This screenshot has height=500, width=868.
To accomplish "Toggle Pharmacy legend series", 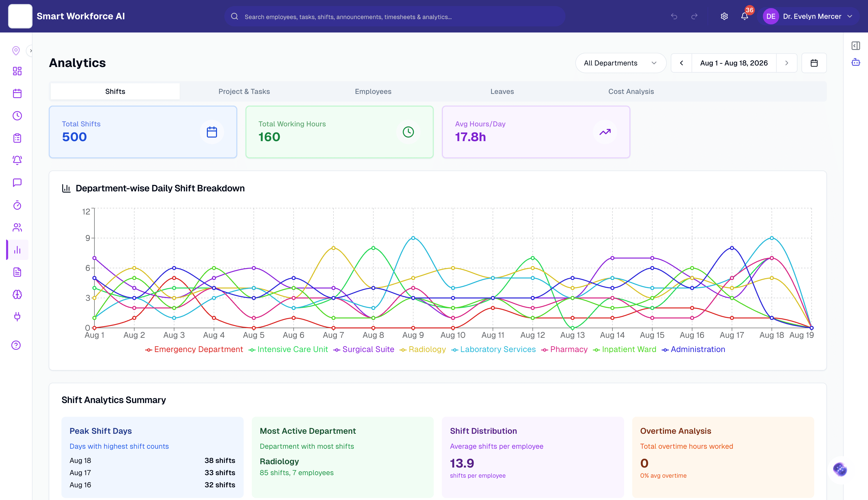I will (564, 349).
